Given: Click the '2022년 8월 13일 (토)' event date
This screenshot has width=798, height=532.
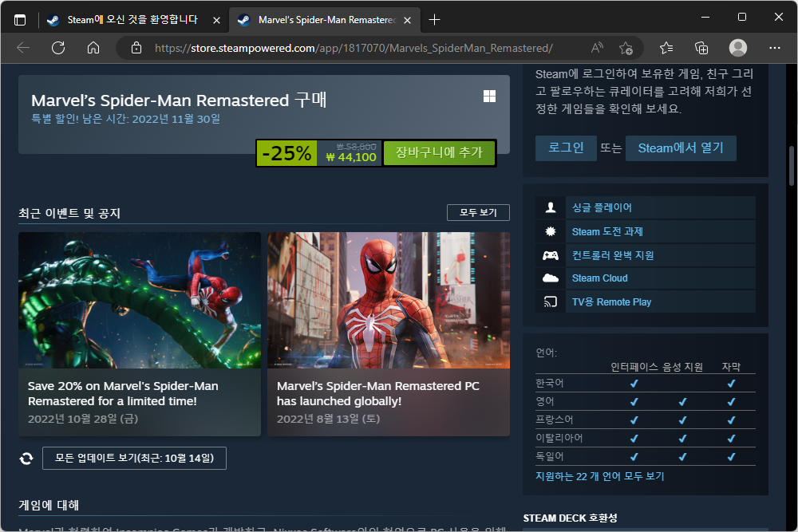Looking at the screenshot, I should point(328,419).
